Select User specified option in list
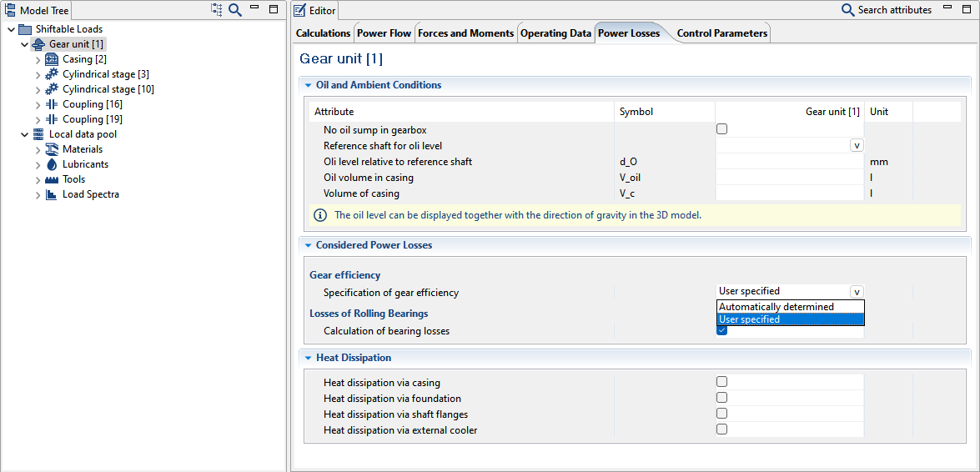 pyautogui.click(x=790, y=319)
